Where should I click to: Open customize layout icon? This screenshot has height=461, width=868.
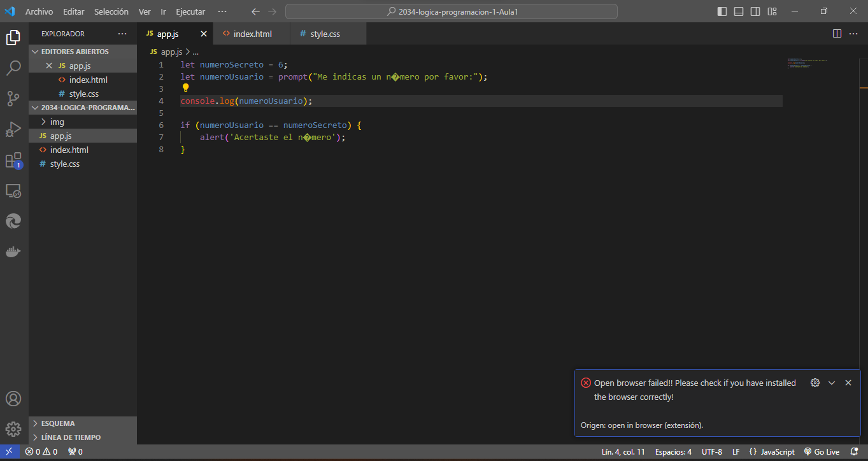pos(772,11)
